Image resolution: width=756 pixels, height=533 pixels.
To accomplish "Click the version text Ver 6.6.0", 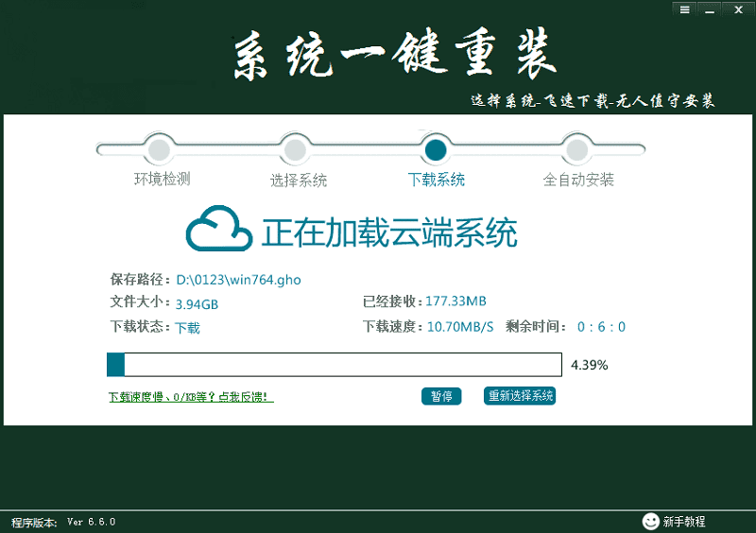I will (91, 522).
